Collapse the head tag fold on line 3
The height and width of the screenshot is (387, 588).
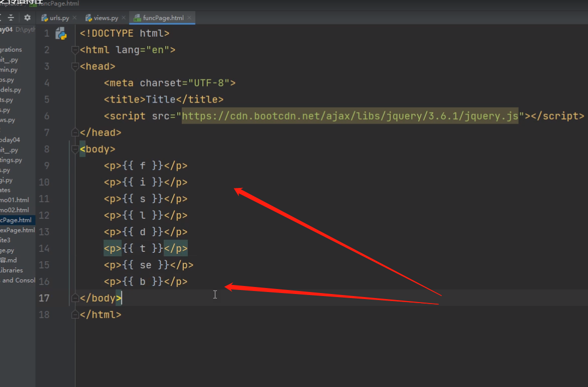click(75, 66)
